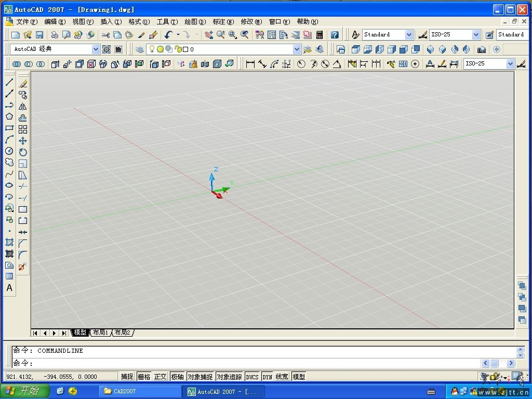Select the AutoCAD 2007 taskbar button
This screenshot has width=532, height=399.
click(223, 391)
